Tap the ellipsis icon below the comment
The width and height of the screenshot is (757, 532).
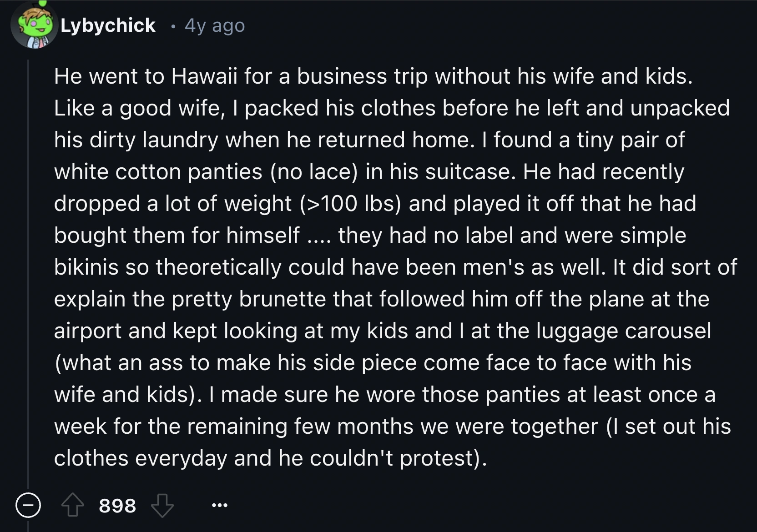pyautogui.click(x=219, y=506)
